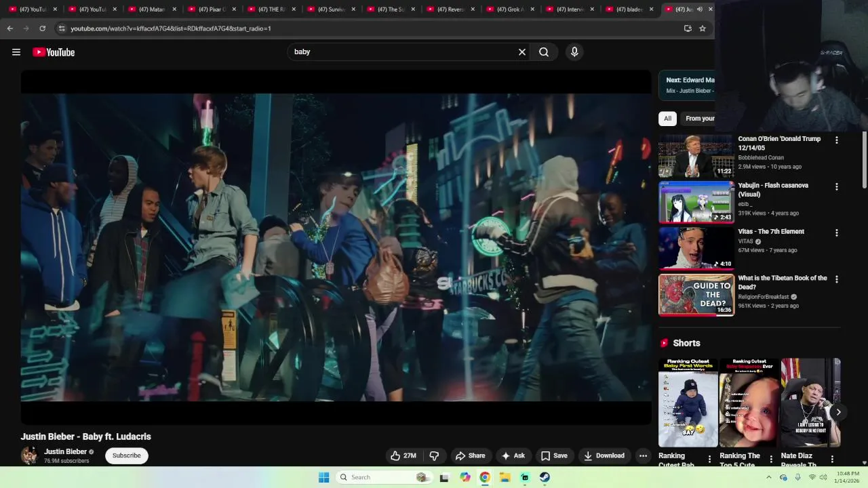
Task: Subscribe to Justin Bieber channel
Action: (127, 455)
